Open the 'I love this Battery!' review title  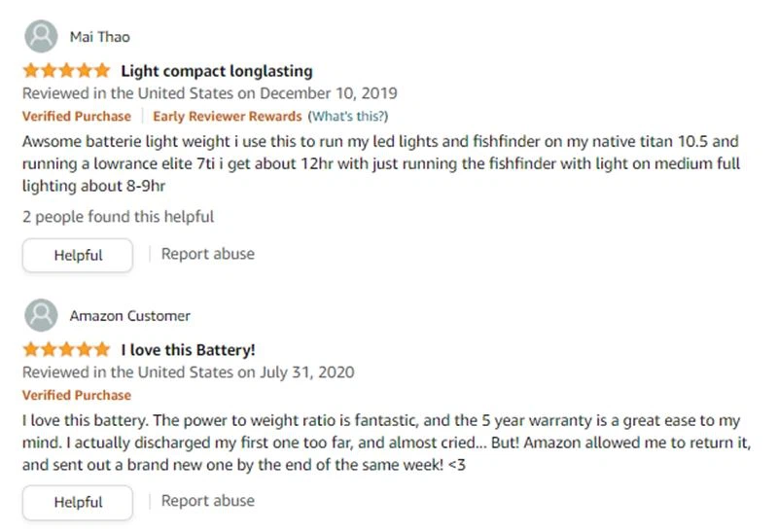click(188, 349)
